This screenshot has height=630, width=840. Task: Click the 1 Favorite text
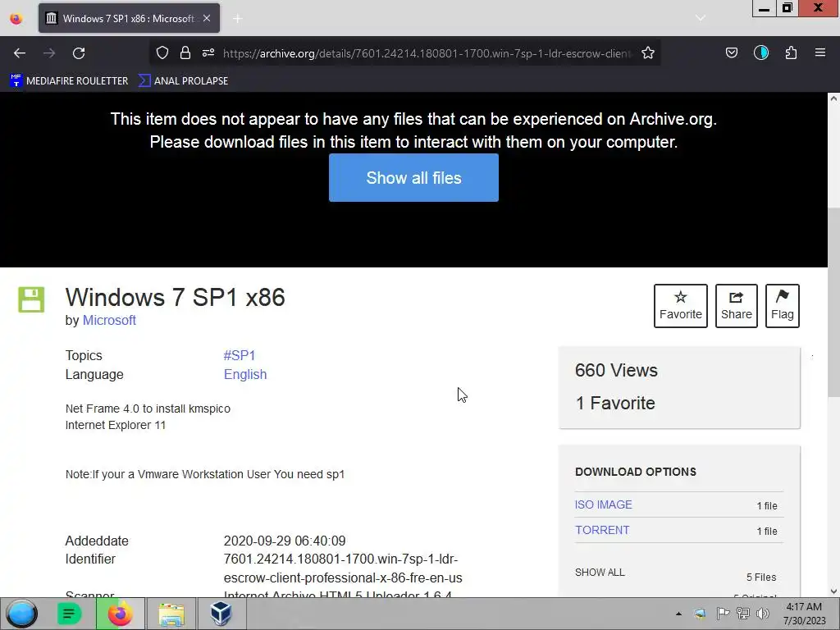[x=615, y=403]
